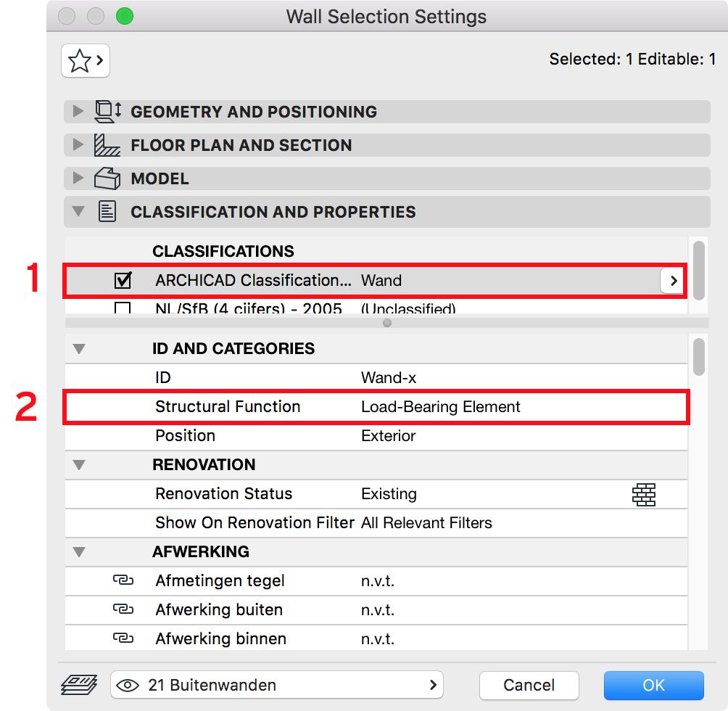Select the Renovation Status Existing row
This screenshot has height=711, width=728.
tap(376, 494)
